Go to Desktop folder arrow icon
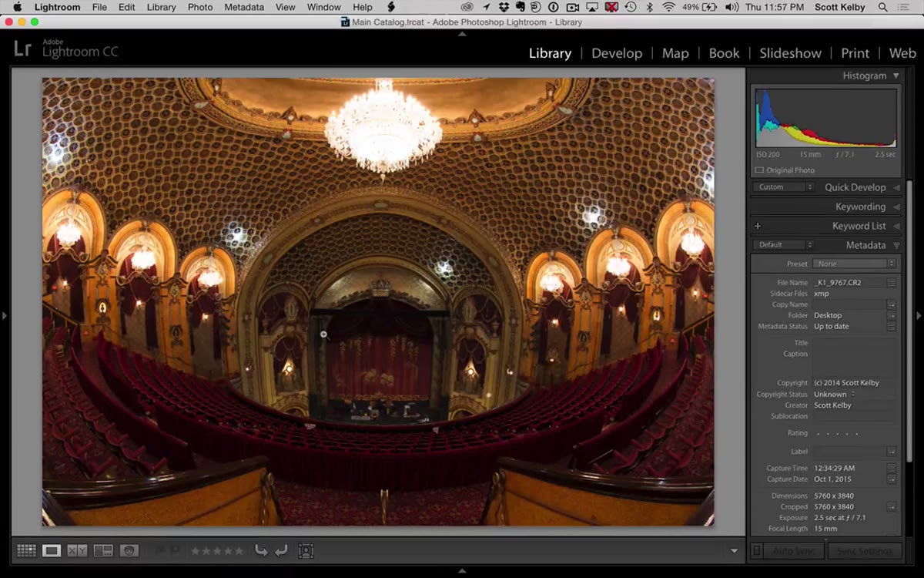 point(892,315)
